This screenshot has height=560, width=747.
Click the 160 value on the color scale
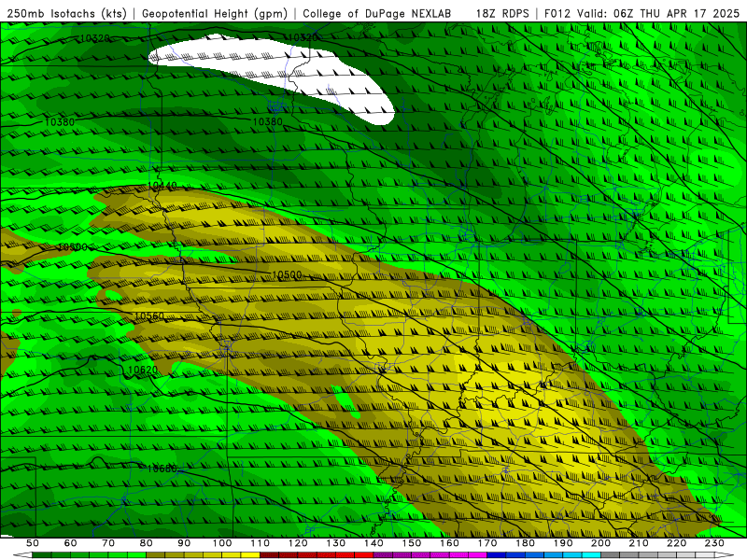pos(450,543)
